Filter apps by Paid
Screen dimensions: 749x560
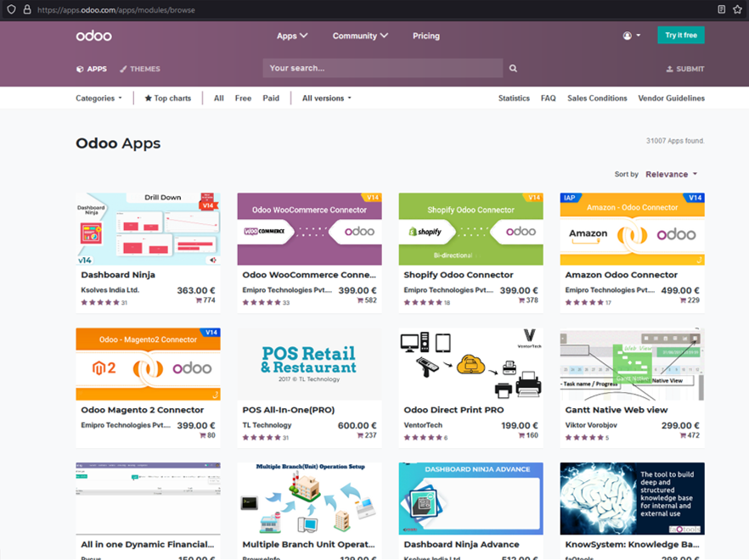pos(271,98)
